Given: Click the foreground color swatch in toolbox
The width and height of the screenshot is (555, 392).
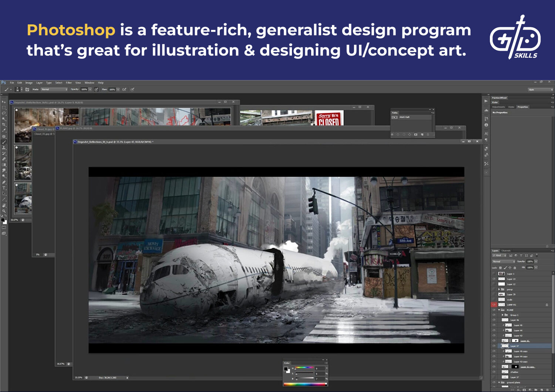Looking at the screenshot, I should pos(3,220).
